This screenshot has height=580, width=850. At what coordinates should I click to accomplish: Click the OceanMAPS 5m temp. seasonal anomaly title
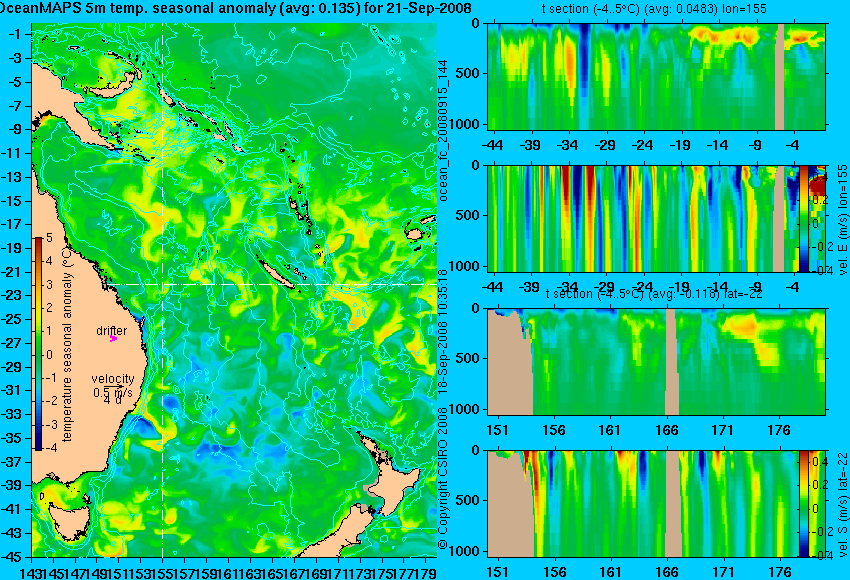235,8
